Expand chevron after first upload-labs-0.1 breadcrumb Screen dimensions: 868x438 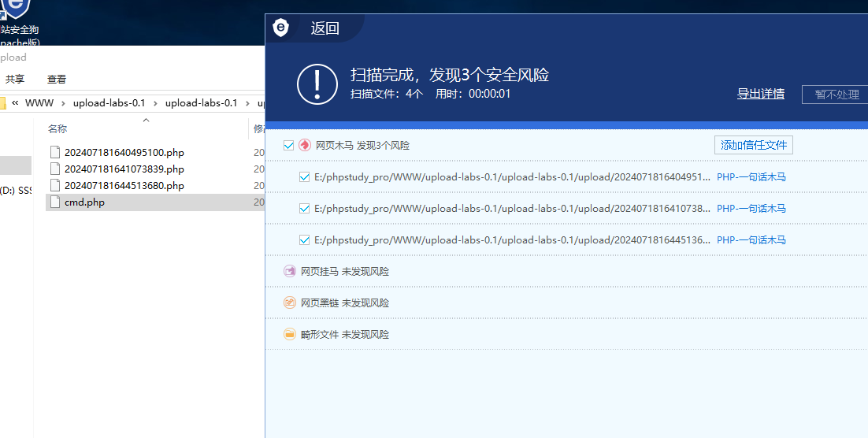tap(155, 103)
